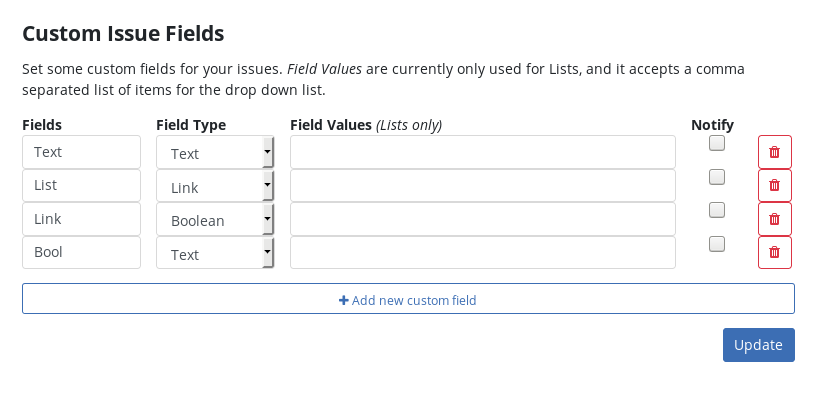Image resolution: width=826 pixels, height=408 pixels.
Task: Click trash icon for List field
Action: point(774,185)
